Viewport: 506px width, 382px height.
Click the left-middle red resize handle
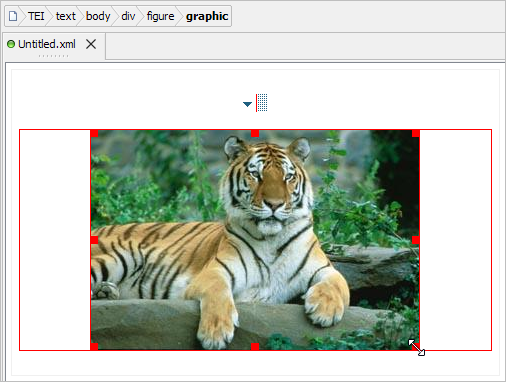click(94, 240)
